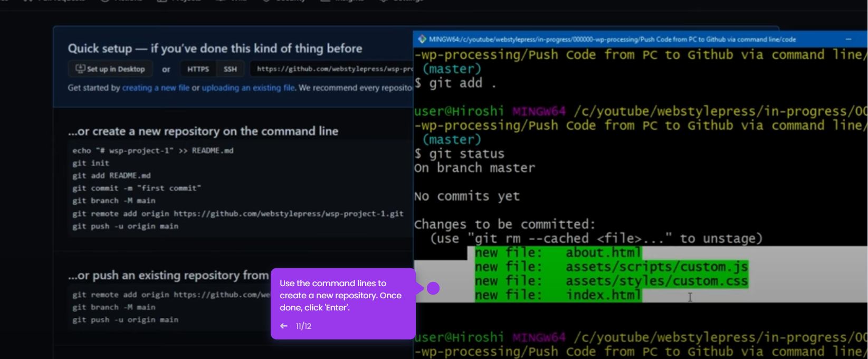The width and height of the screenshot is (868, 359).
Task: Open the 'uploading an existing file' link
Action: coord(248,88)
